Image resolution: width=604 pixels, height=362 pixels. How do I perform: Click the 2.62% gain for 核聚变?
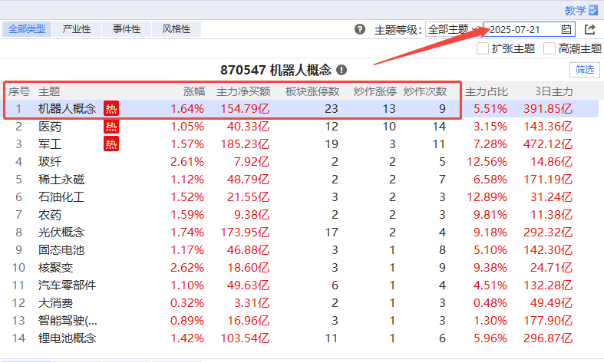tap(187, 268)
